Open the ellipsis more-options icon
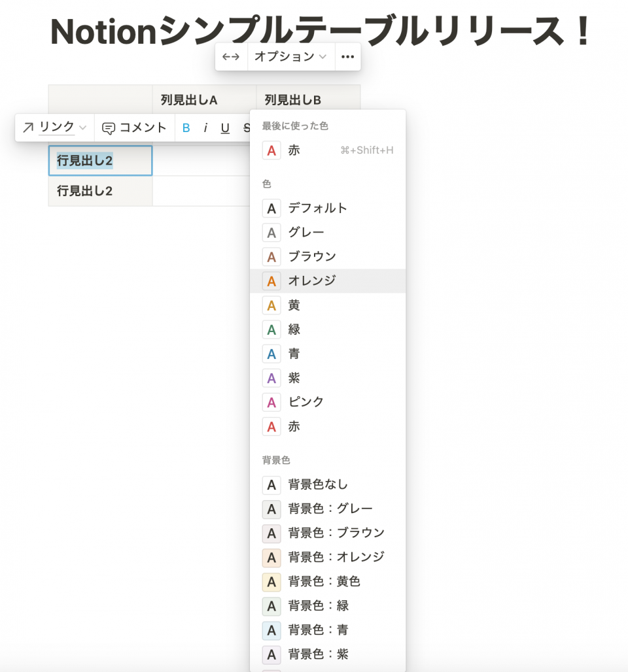The width and height of the screenshot is (628, 672). [x=347, y=57]
